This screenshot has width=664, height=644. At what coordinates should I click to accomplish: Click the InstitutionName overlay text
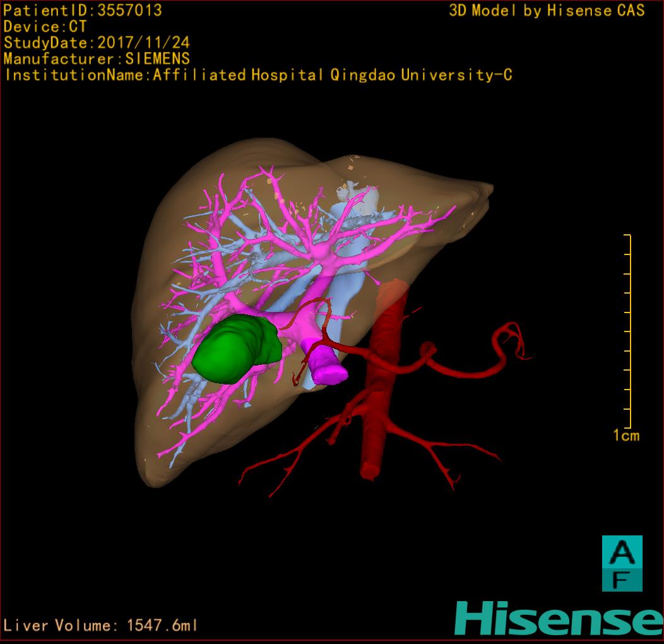point(258,75)
